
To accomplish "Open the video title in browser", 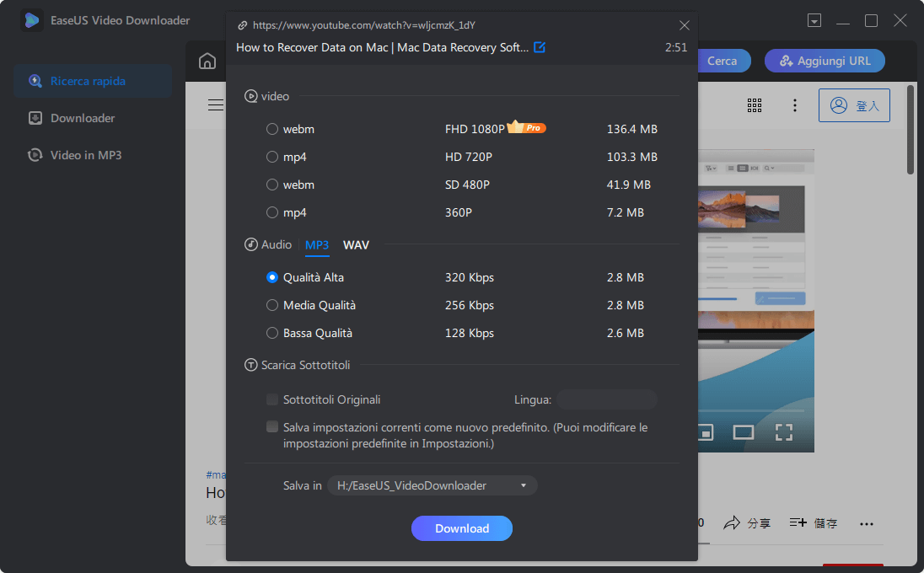I will 539,48.
